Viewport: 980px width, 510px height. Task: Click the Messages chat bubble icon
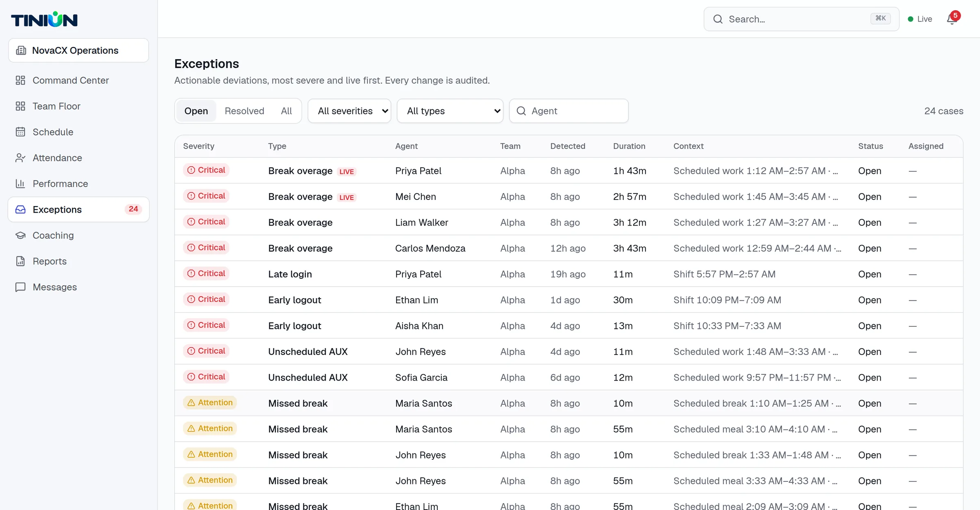click(x=20, y=287)
